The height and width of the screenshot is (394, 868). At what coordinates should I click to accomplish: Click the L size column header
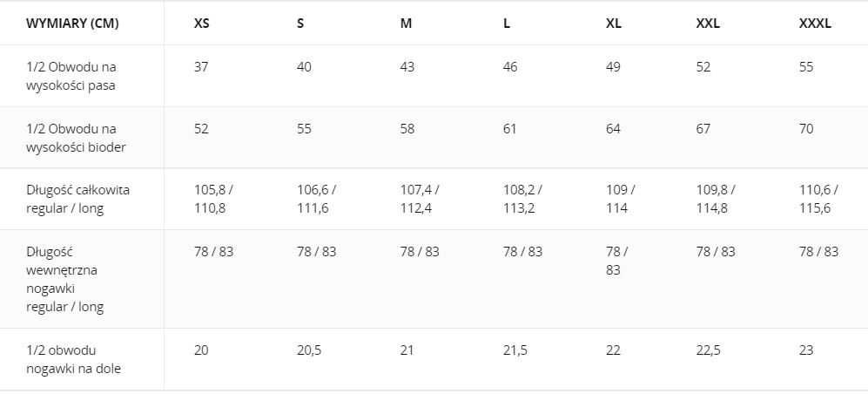[x=507, y=24]
